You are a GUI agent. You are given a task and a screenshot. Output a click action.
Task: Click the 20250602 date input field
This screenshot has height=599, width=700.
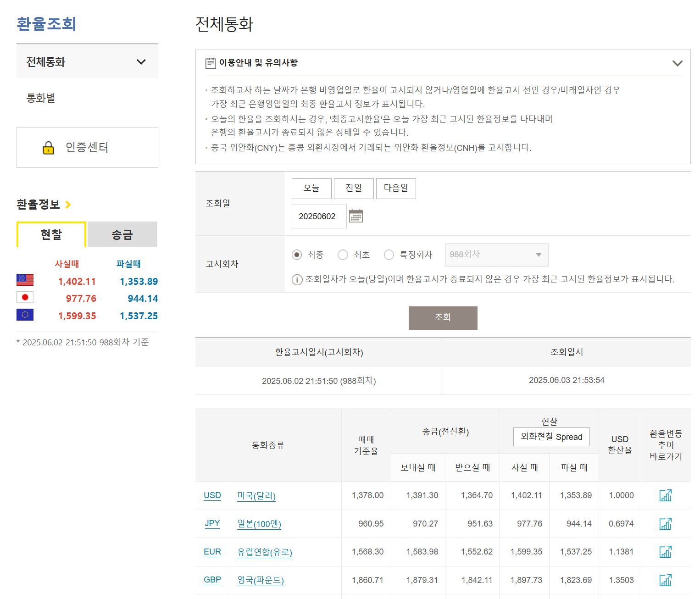319,216
